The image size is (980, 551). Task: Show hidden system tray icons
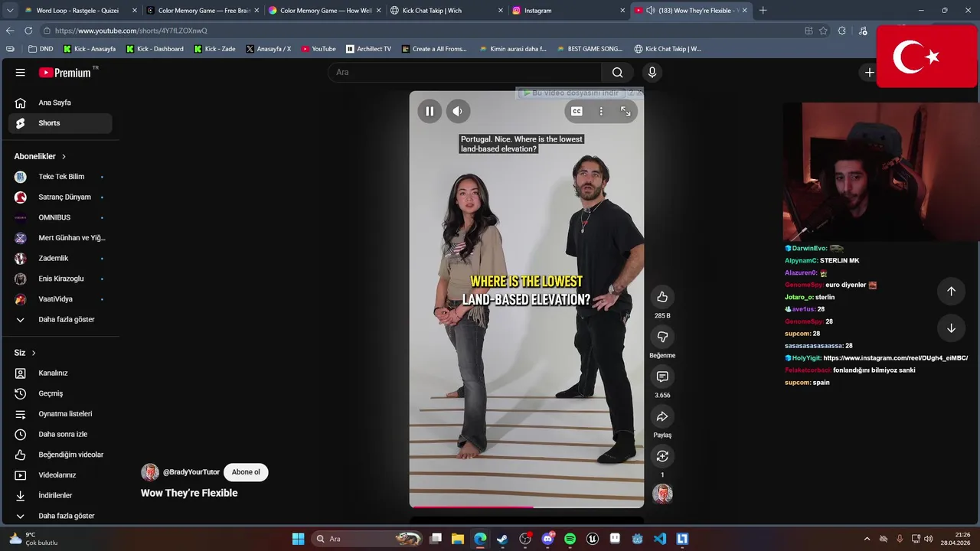coord(867,539)
